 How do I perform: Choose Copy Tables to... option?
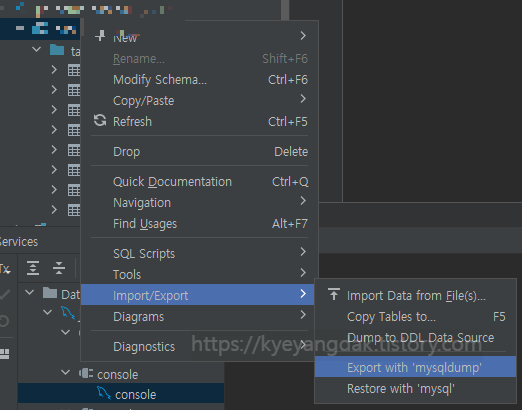point(415,316)
